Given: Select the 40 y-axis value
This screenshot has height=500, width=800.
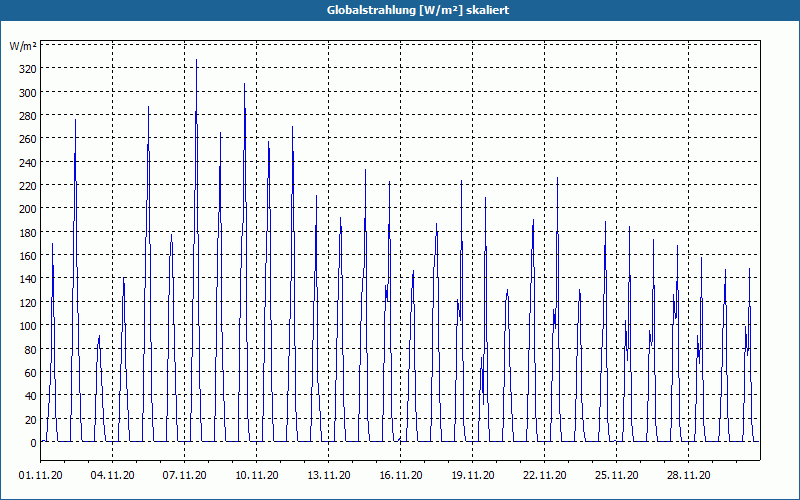Looking at the screenshot, I should click(31, 396).
